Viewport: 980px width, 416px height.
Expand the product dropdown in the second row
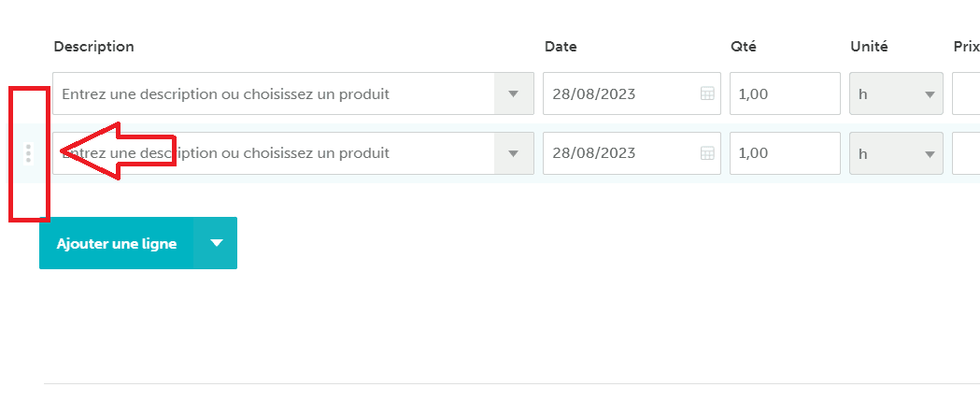click(x=514, y=153)
